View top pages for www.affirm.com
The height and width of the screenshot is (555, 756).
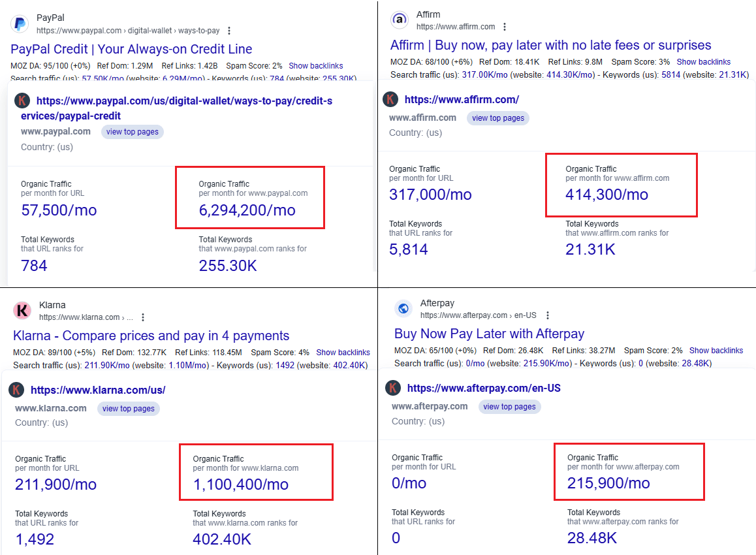(498, 118)
